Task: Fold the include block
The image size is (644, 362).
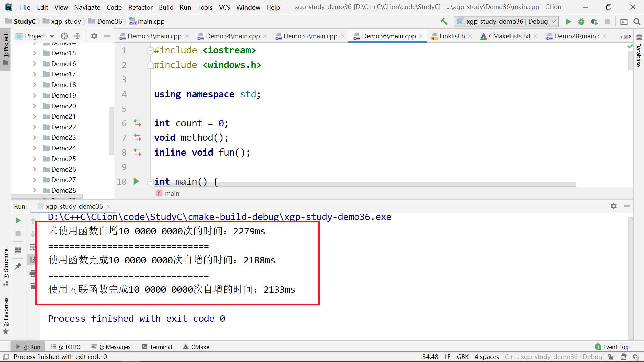Action: (x=150, y=50)
